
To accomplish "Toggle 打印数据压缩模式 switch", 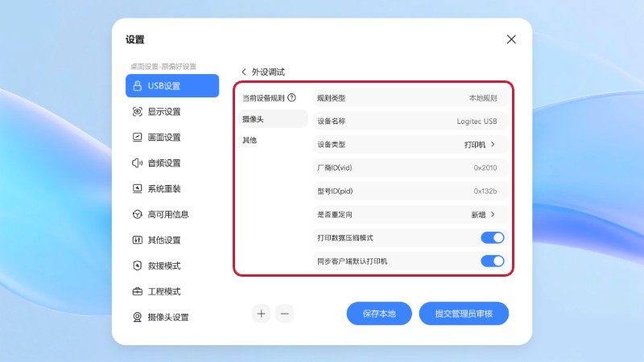I will point(493,237).
